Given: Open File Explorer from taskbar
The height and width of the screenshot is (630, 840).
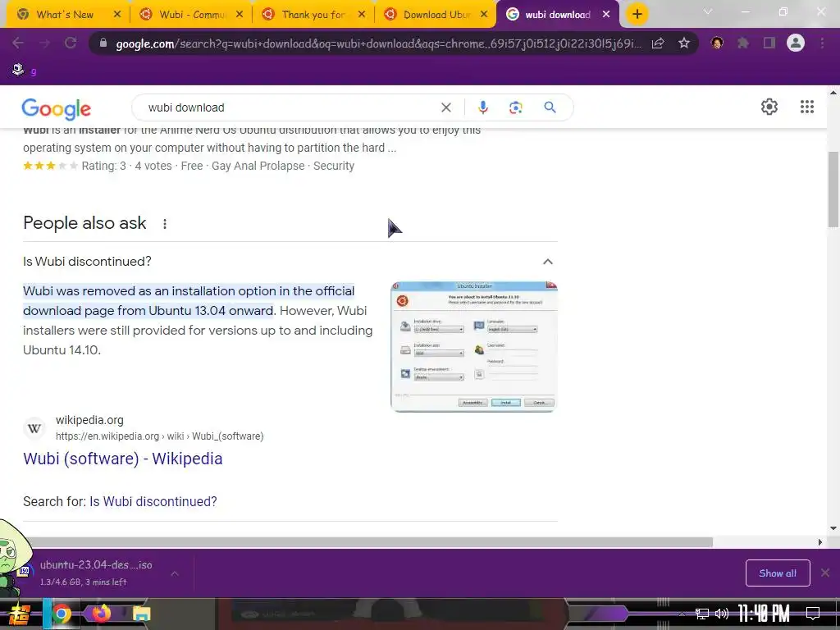Looking at the screenshot, I should [x=141, y=614].
